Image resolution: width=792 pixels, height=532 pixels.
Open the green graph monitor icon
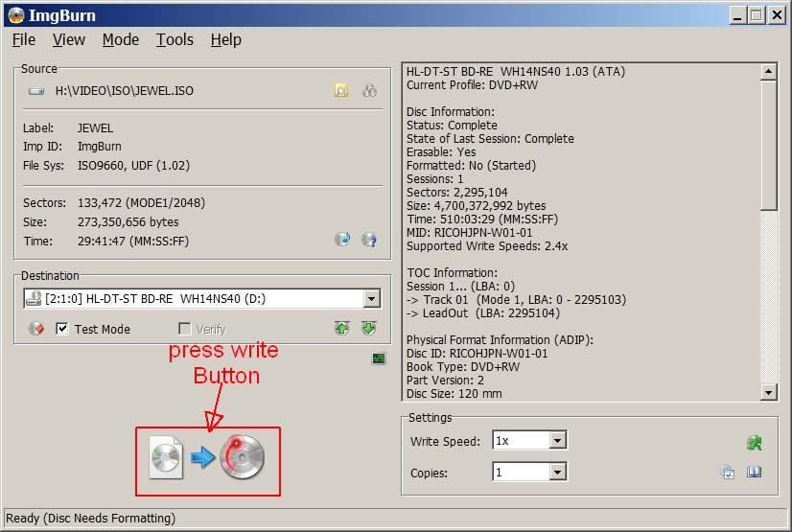[379, 359]
